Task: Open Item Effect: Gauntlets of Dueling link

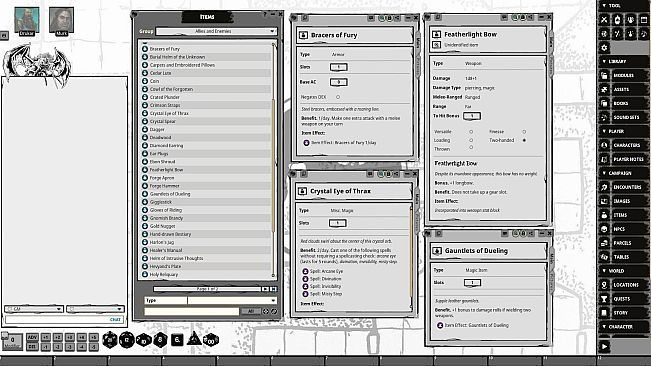Action: coord(440,325)
